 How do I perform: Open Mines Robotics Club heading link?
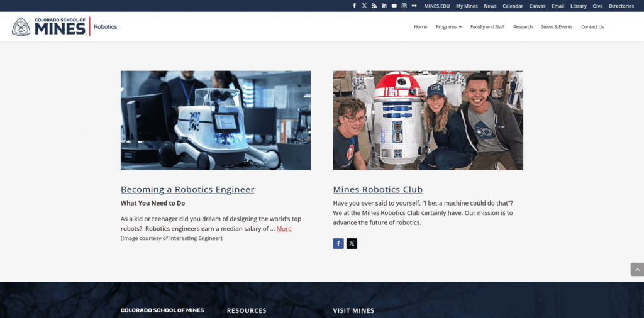(377, 190)
